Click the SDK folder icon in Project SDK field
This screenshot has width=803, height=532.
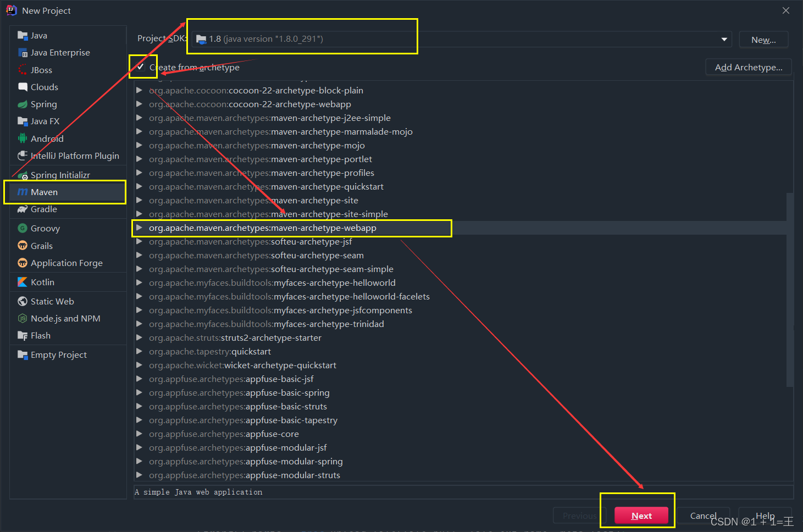(x=202, y=40)
